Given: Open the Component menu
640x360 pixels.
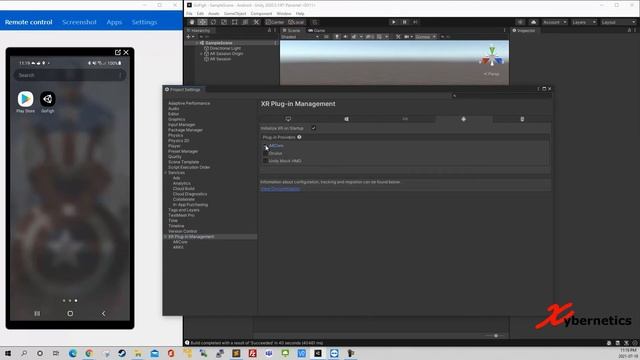Looking at the screenshot, I should click(261, 13).
